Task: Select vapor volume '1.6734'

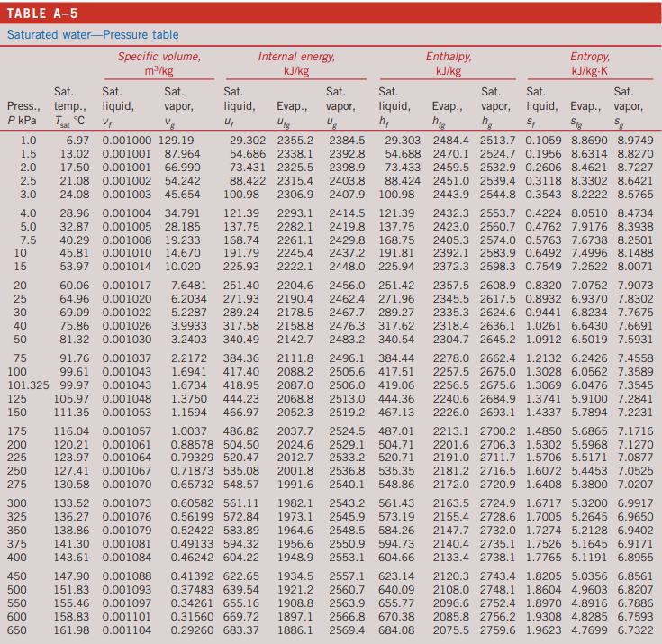Action: click(189, 385)
